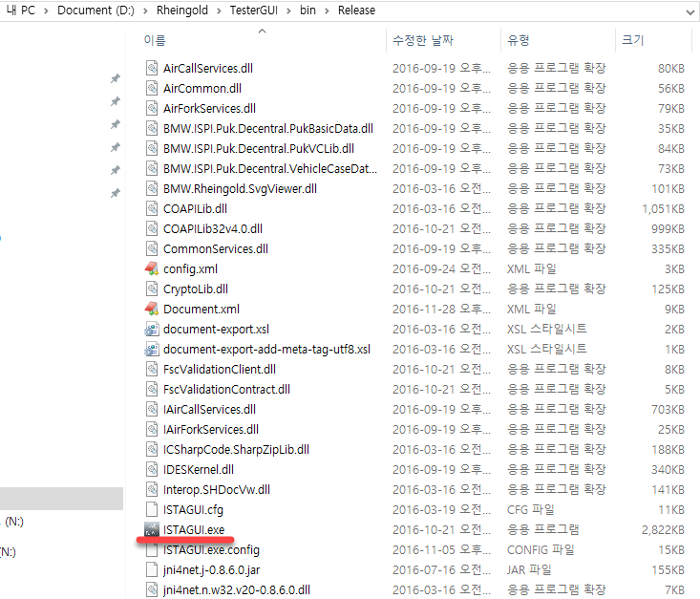The width and height of the screenshot is (700, 599).
Task: Expand the chevron after TesterGUI breadcrumb
Action: click(x=288, y=11)
